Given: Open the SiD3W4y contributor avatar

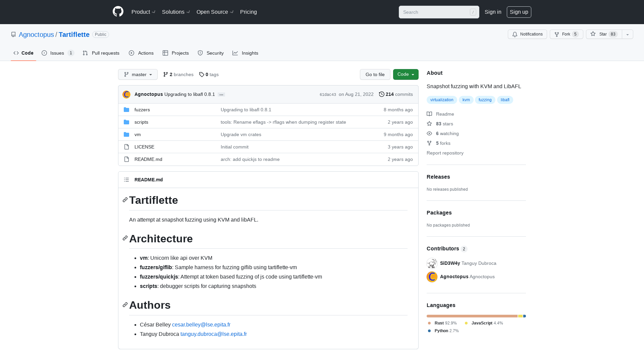Looking at the screenshot, I should click(432, 263).
